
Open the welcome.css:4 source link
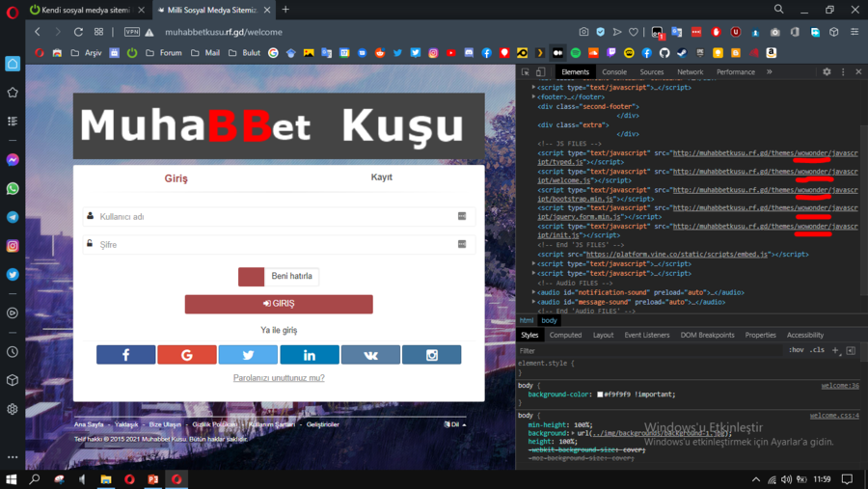click(834, 416)
